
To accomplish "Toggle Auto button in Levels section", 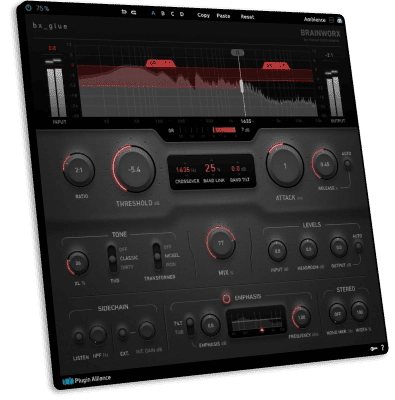I will [358, 246].
